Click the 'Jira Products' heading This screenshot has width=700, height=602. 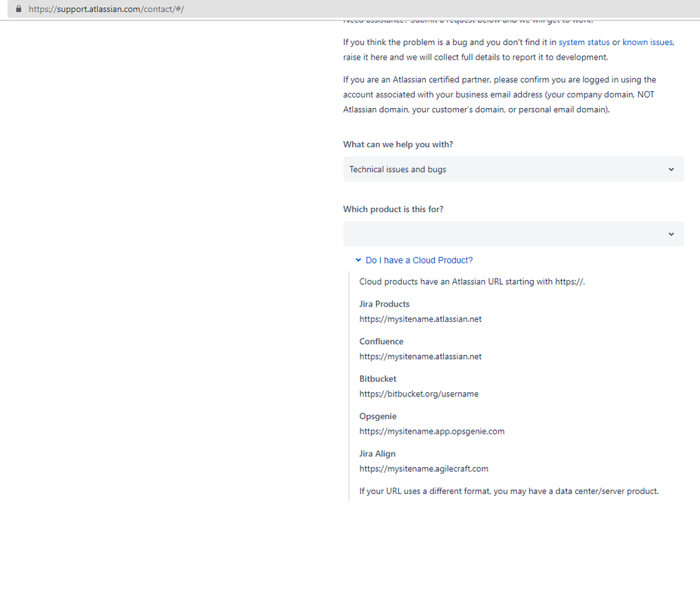pyautogui.click(x=384, y=304)
